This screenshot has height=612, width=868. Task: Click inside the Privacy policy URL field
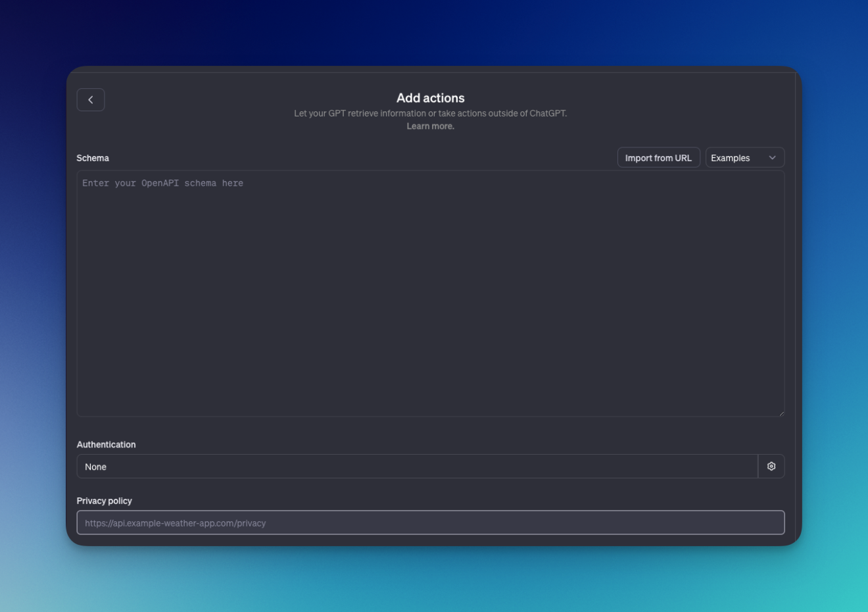[x=431, y=523]
